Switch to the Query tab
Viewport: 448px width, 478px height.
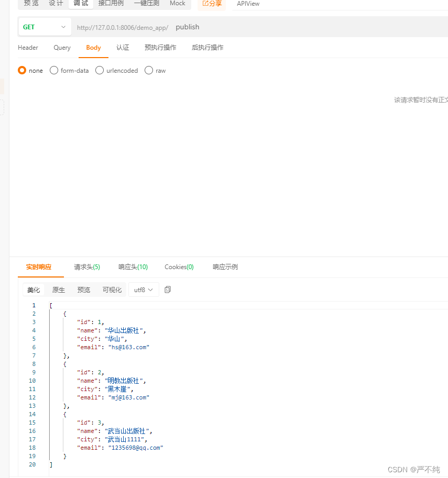tap(62, 48)
